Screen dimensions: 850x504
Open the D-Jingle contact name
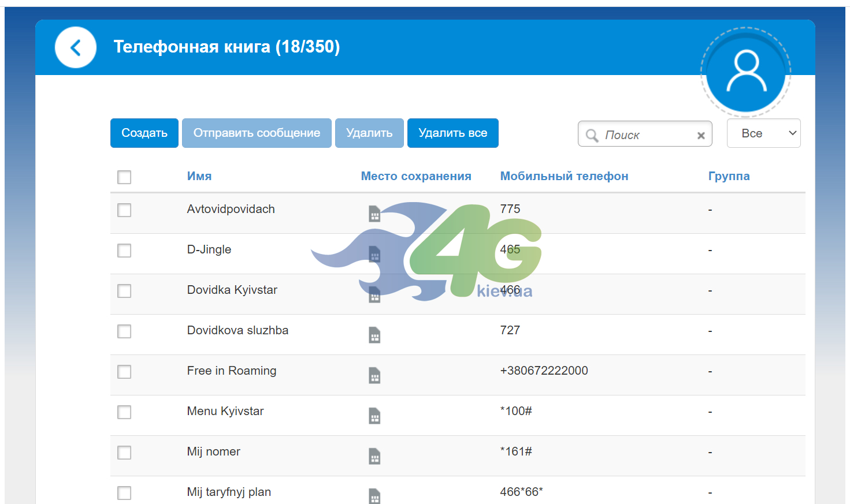point(209,249)
